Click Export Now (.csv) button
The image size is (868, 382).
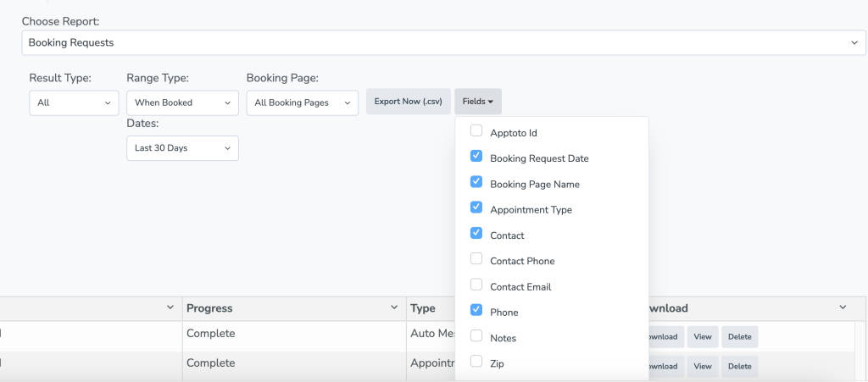[x=409, y=102]
